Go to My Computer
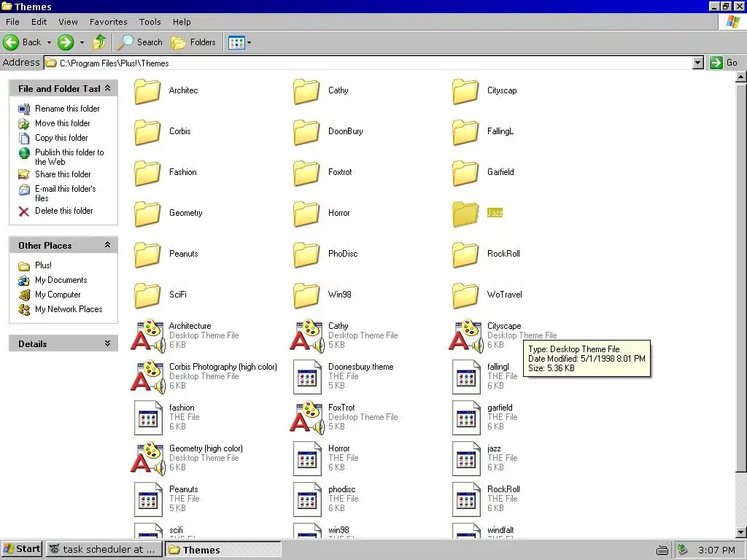The image size is (747, 560). point(50,295)
